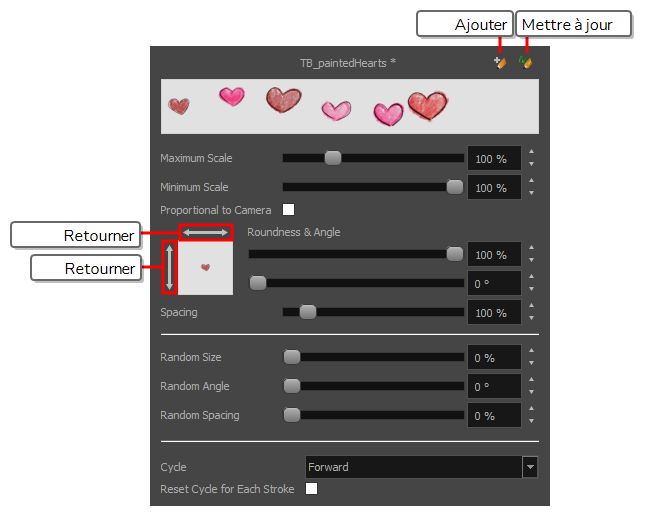Click the Spacing value field

pyautogui.click(x=494, y=312)
